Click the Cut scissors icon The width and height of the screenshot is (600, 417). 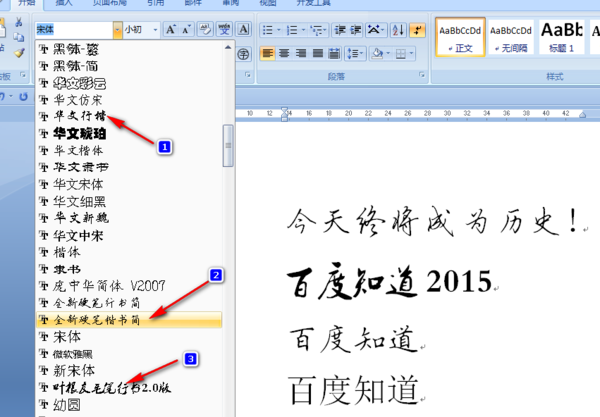18,22
